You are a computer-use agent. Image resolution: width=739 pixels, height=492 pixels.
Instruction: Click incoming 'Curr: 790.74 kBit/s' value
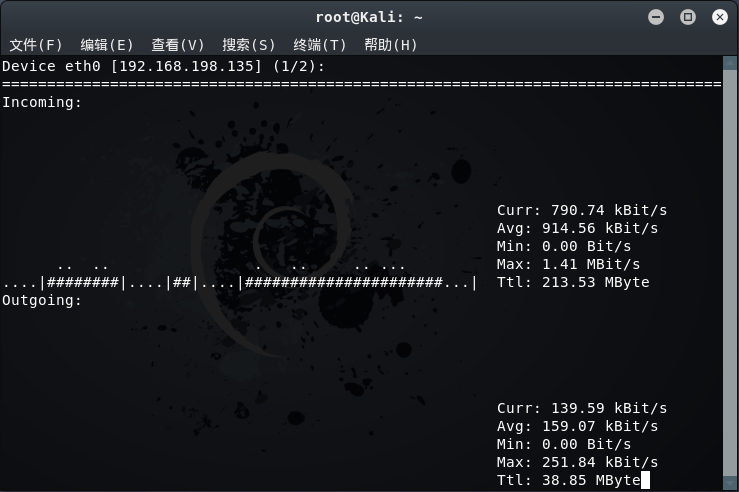click(x=582, y=210)
